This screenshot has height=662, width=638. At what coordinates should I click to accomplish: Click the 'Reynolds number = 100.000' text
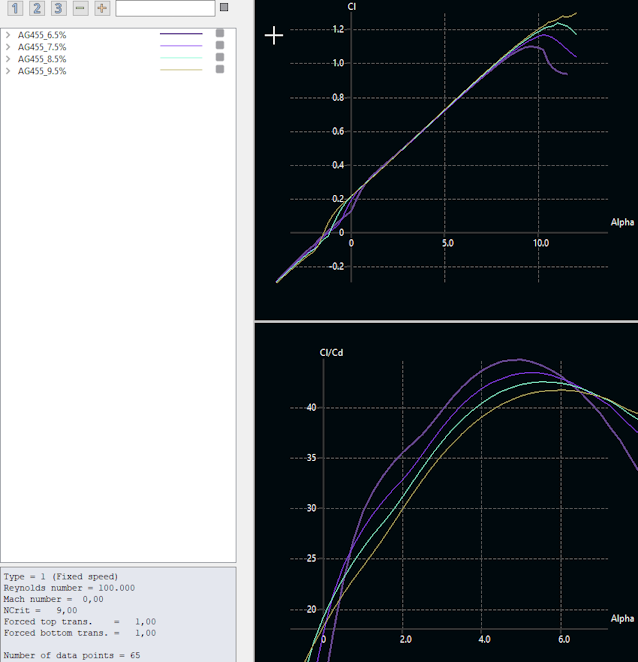[x=69, y=588]
